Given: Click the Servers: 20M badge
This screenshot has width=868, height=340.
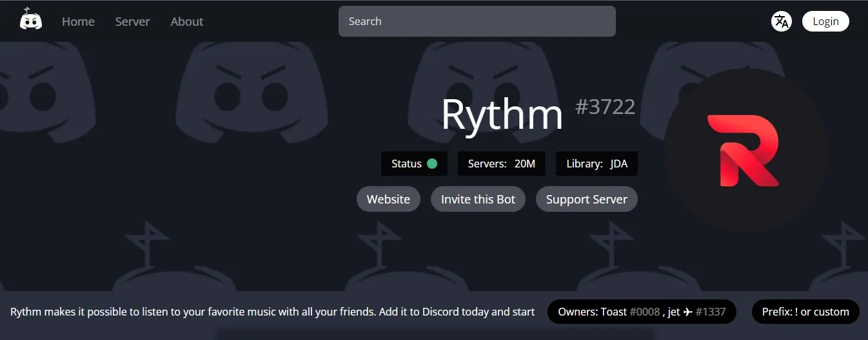Looking at the screenshot, I should tap(502, 164).
